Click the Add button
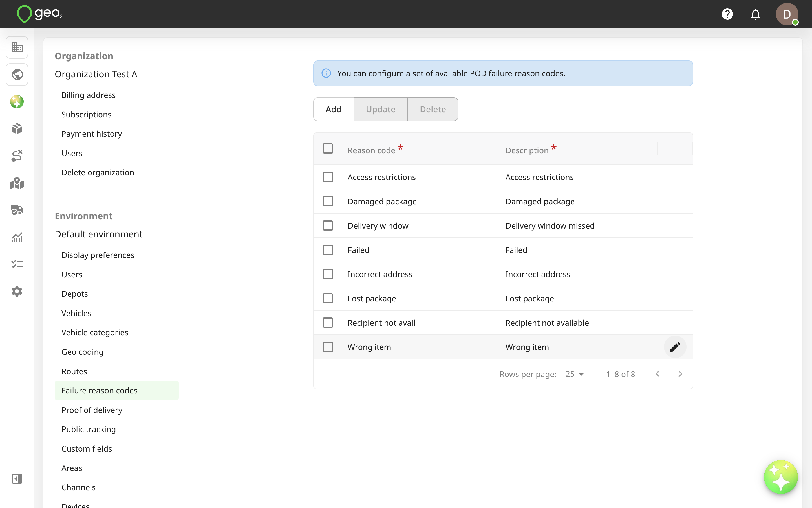This screenshot has height=508, width=812. coord(334,109)
